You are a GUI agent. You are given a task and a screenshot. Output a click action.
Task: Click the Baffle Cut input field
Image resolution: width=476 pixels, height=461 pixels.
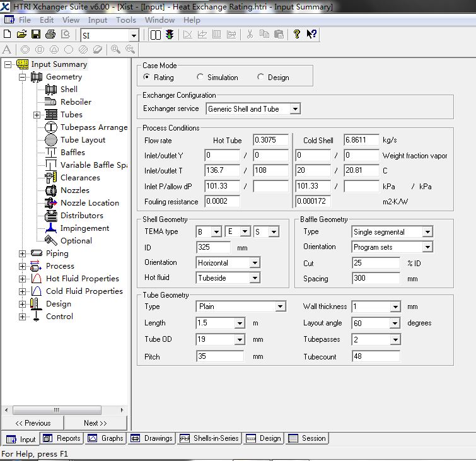pos(376,263)
